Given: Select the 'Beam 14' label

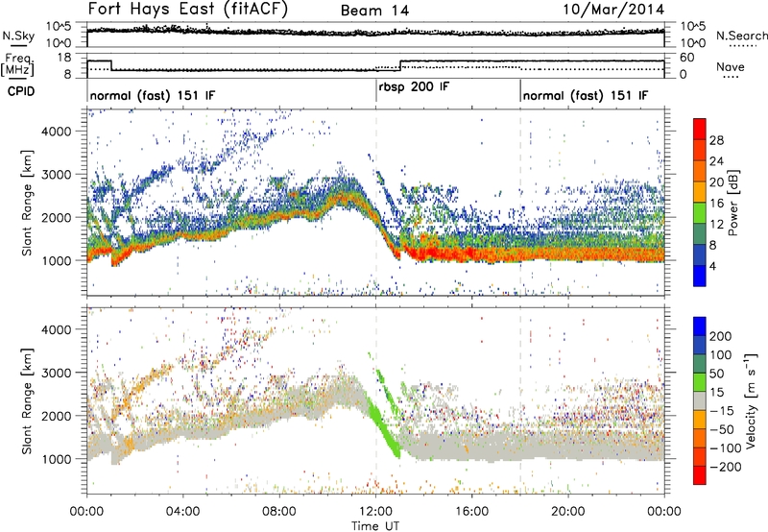Looking at the screenshot, I should pos(374,11).
